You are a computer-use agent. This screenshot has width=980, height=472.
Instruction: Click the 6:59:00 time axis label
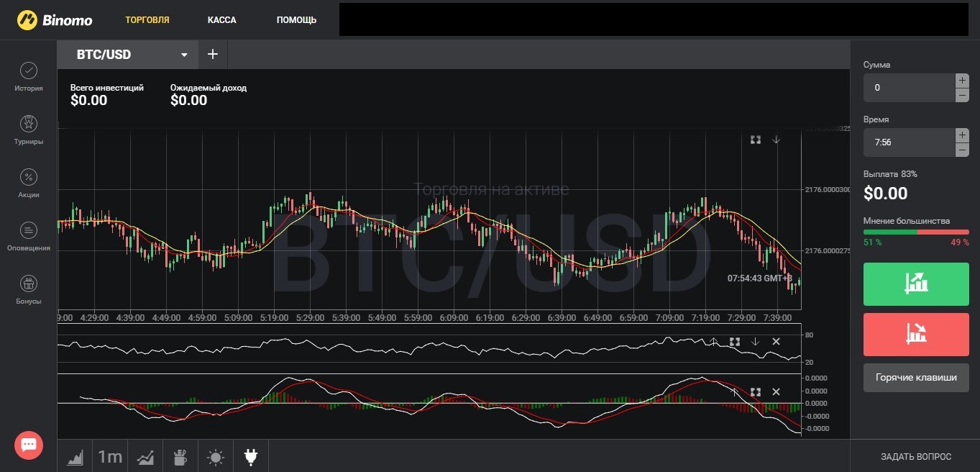[x=633, y=317]
